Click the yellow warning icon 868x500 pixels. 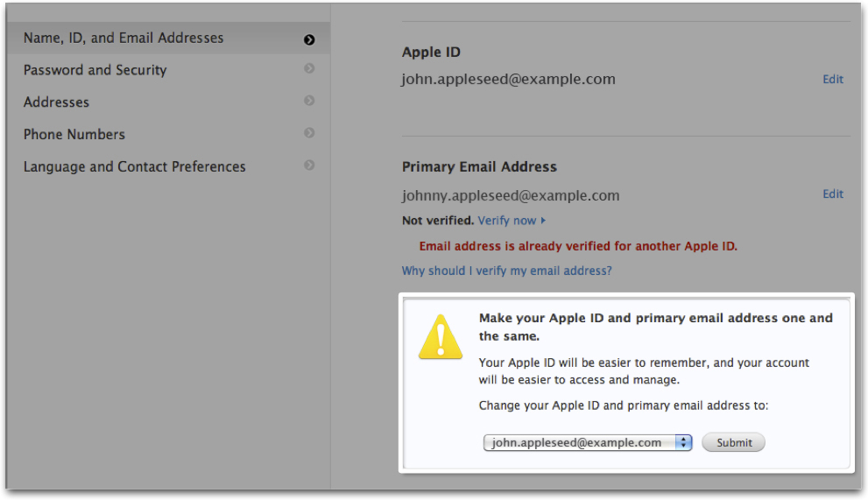(x=440, y=337)
